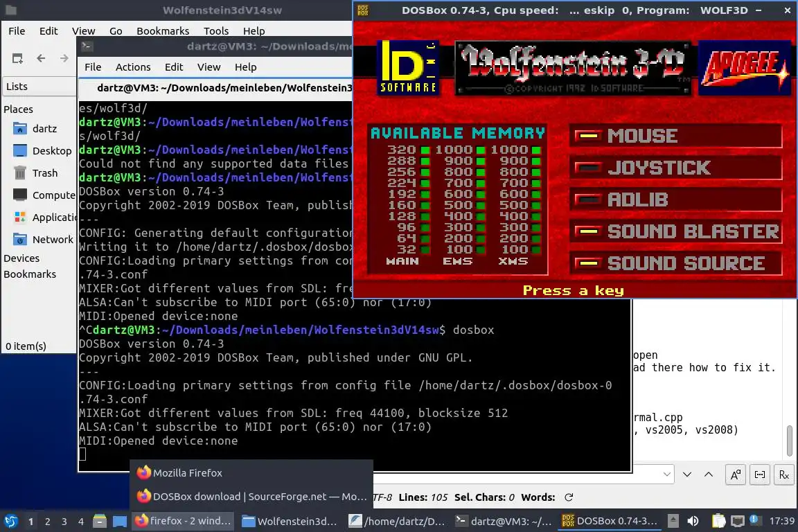Open terminal Actions menu
Viewport: 798px width, 532px height.
133,67
